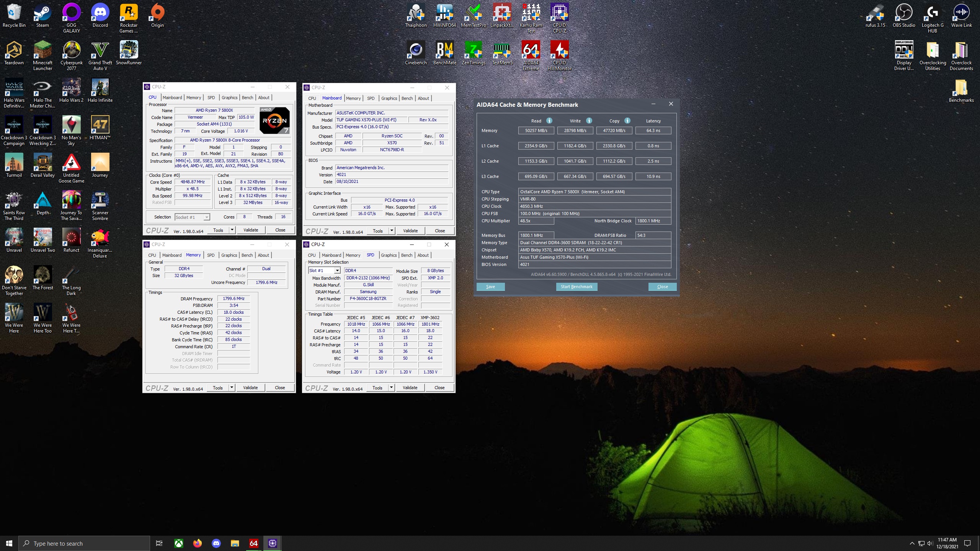Click Close button in AIDA64 benchmark
Image resolution: width=980 pixels, height=551 pixels.
662,287
